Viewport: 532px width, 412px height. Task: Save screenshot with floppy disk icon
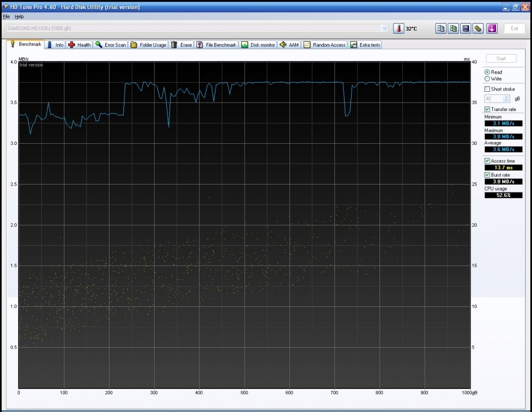click(466, 28)
